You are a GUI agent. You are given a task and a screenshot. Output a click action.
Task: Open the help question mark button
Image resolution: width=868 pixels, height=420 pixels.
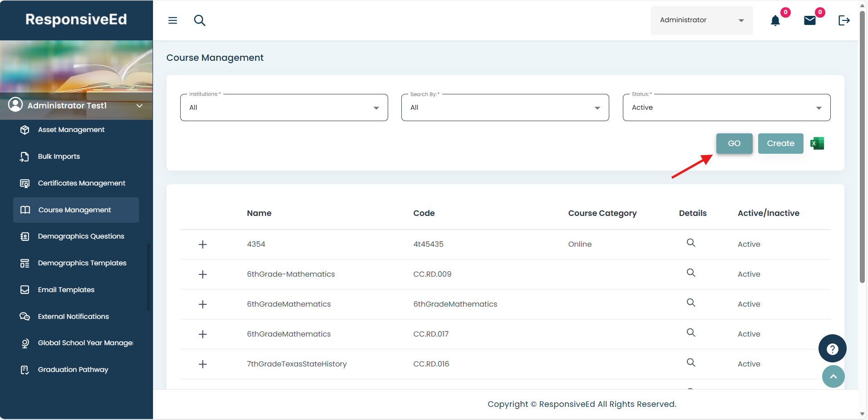[x=832, y=349]
